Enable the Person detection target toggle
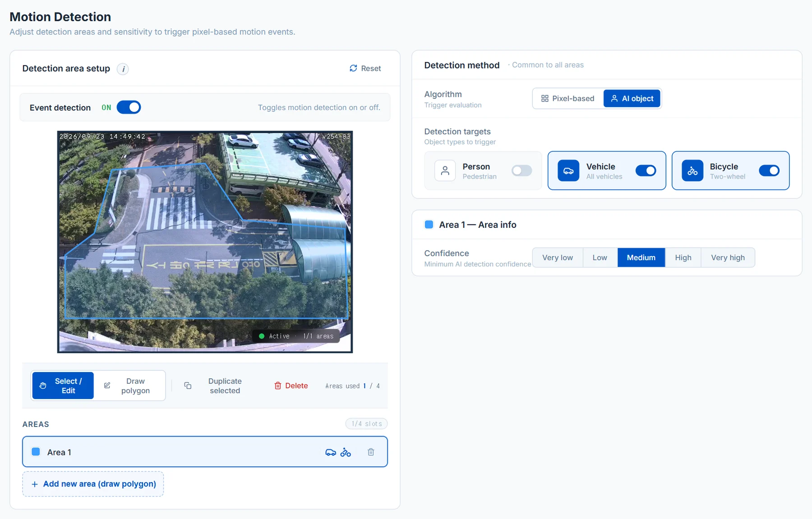This screenshot has width=812, height=519. point(521,170)
